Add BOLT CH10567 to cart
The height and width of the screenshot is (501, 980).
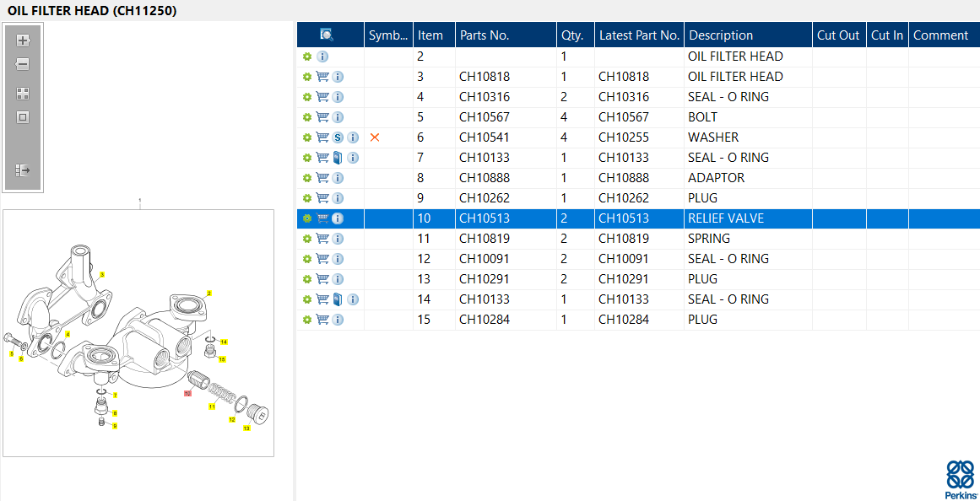pos(322,117)
